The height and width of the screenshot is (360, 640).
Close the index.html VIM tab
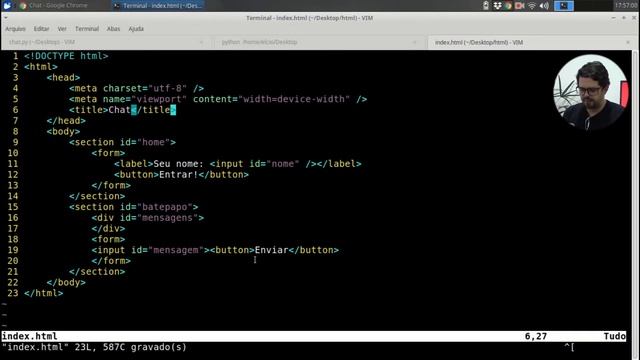(628, 42)
